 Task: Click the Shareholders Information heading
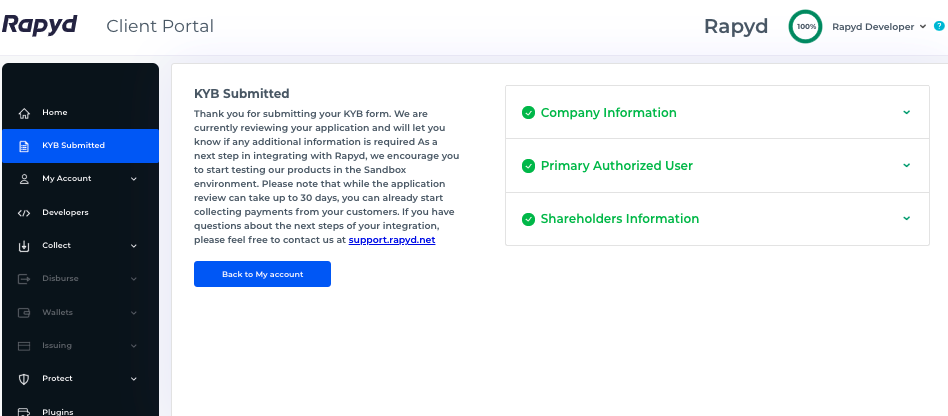[620, 219]
